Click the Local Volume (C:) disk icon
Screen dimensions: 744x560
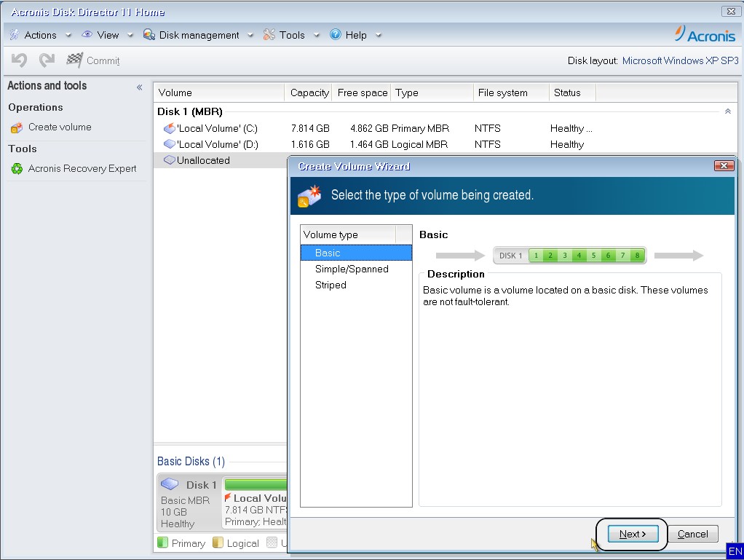coord(169,128)
